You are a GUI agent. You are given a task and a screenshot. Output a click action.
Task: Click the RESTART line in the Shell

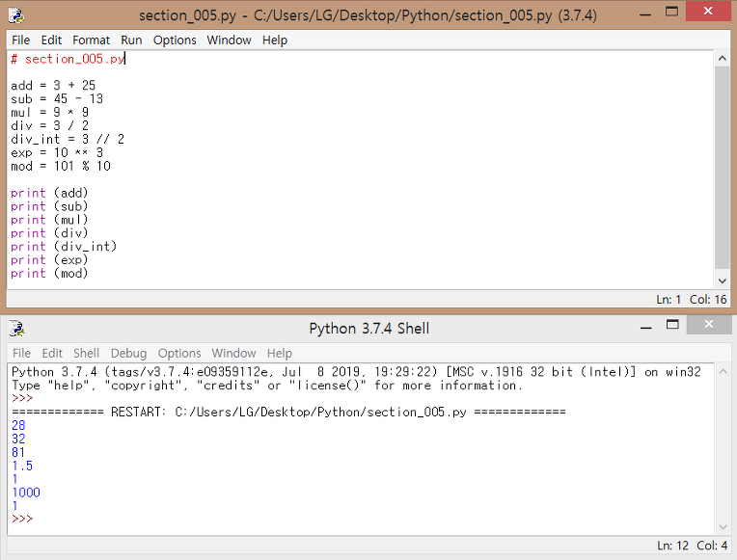(288, 412)
